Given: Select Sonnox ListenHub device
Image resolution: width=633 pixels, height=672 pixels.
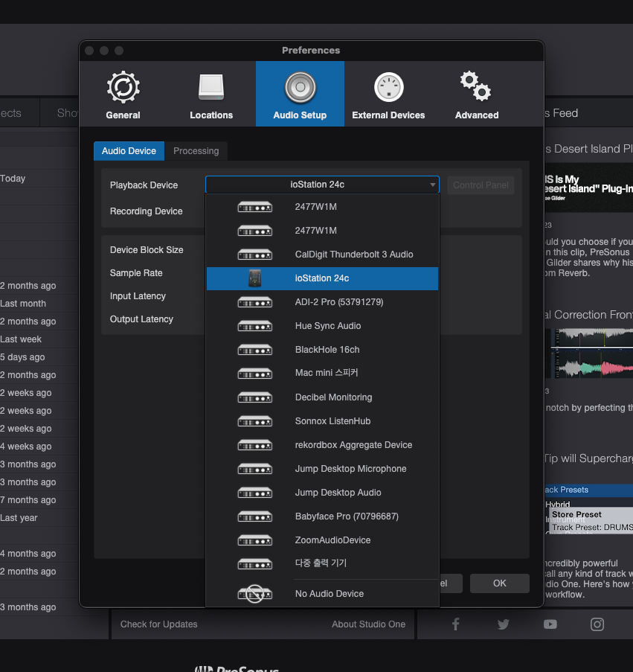Looking at the screenshot, I should pyautogui.click(x=322, y=421).
